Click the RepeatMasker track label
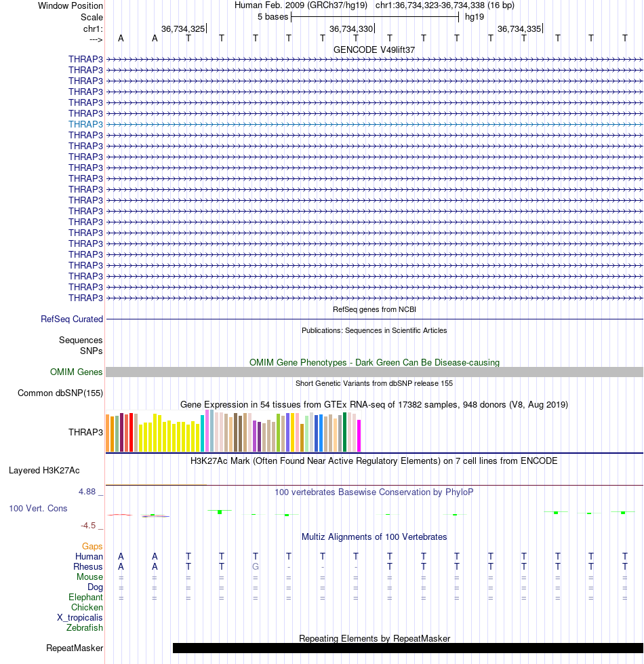 coord(75,648)
